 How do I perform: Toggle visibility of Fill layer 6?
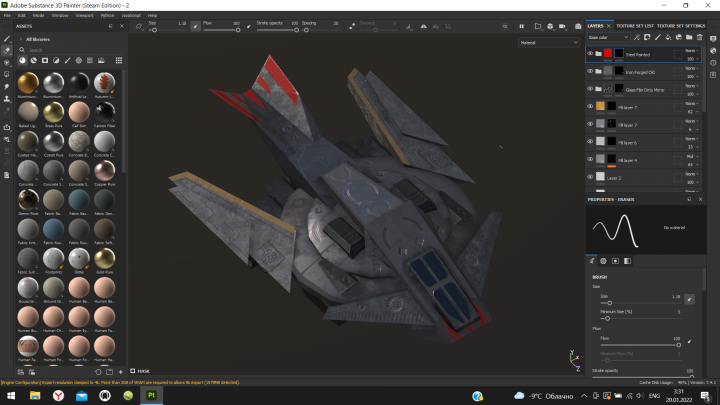[590, 141]
